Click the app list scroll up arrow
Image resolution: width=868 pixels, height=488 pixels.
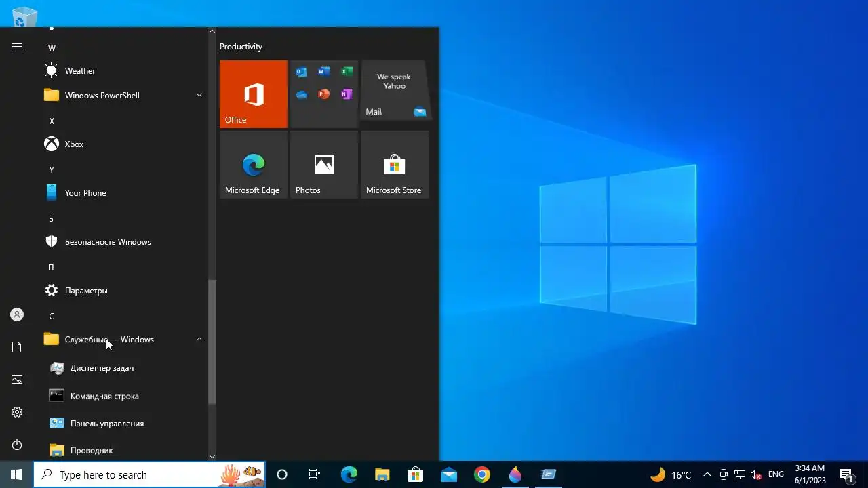[x=212, y=31]
